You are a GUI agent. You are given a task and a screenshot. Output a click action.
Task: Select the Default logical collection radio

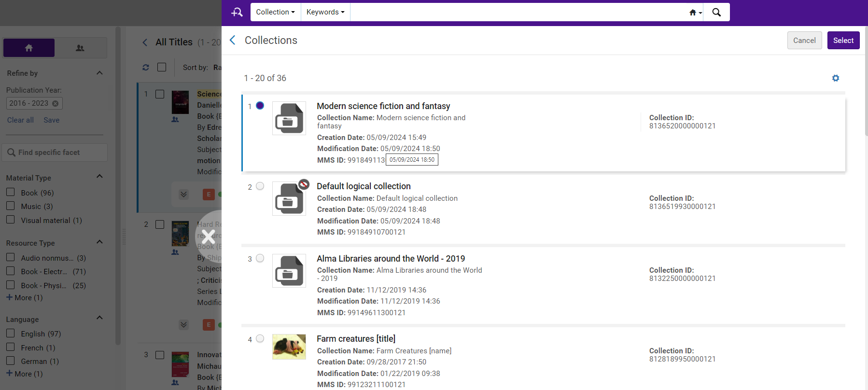260,186
